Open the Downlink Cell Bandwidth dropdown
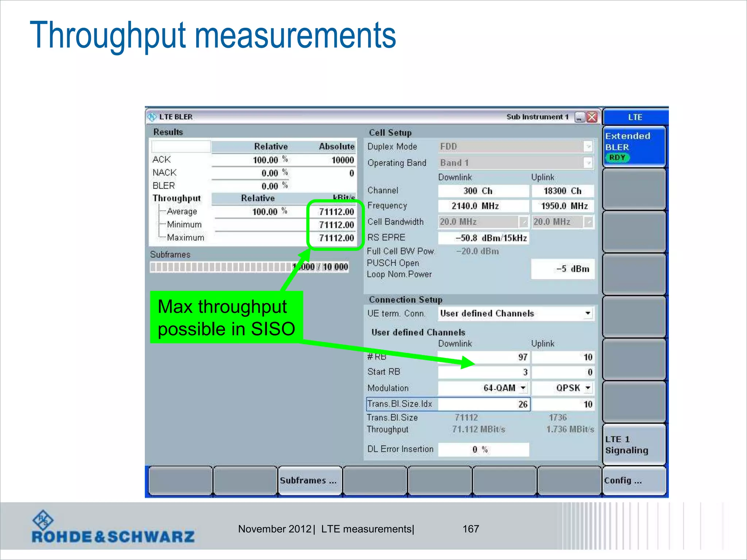Viewport: 747px width, 560px height. point(523,222)
